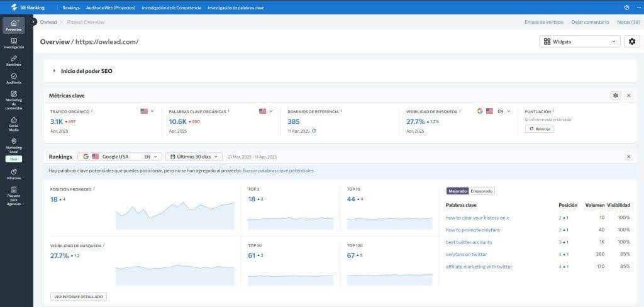
Task: Show info for Tráfico orgánico
Action: coord(92,111)
